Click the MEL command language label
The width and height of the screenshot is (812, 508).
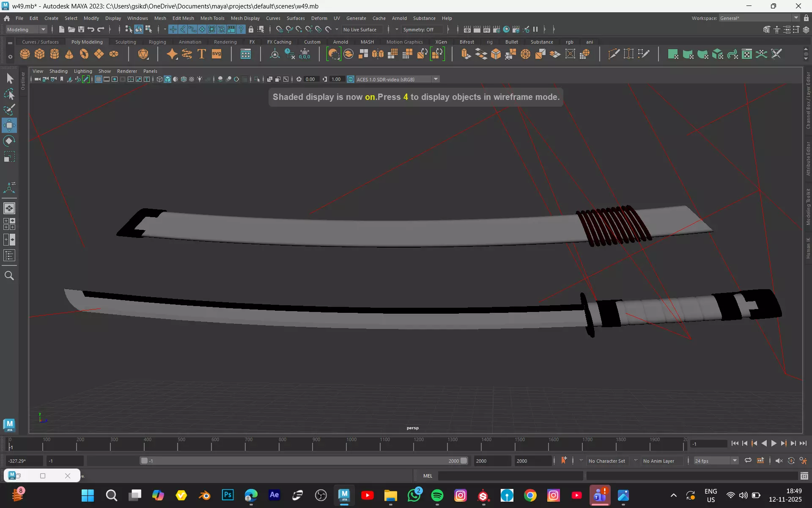(428, 476)
